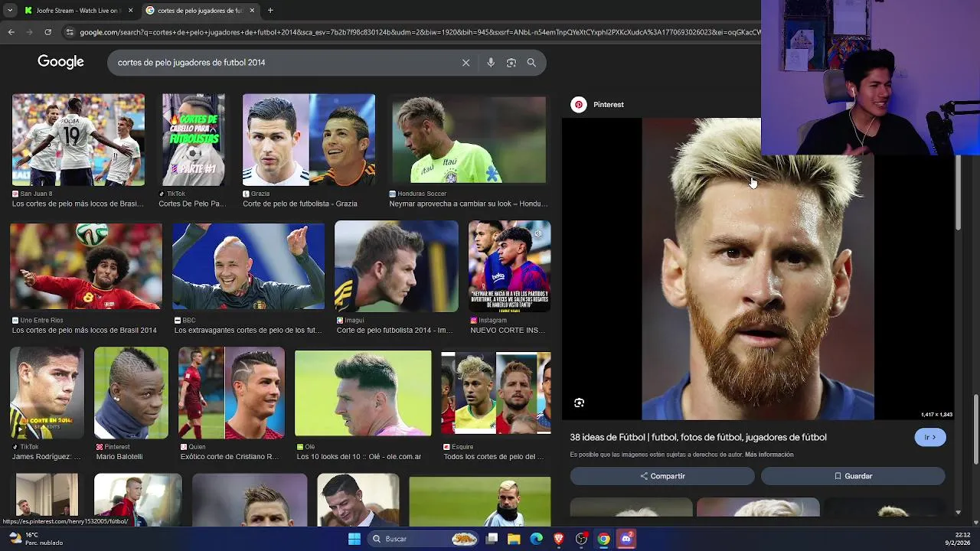Open the tab search dropdown arrow
Image resolution: width=980 pixels, height=551 pixels.
click(9, 11)
